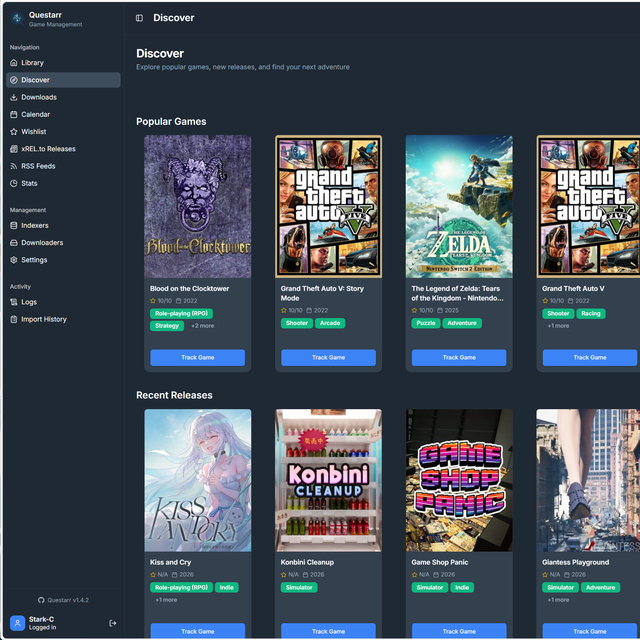Open Downloads page
This screenshot has width=640, height=640.
pos(63,97)
